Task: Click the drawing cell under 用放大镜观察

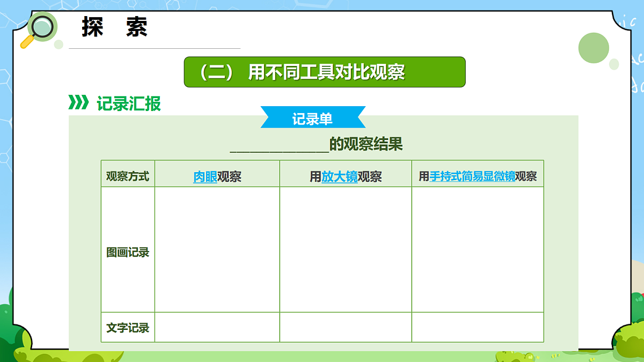Action: 346,249
